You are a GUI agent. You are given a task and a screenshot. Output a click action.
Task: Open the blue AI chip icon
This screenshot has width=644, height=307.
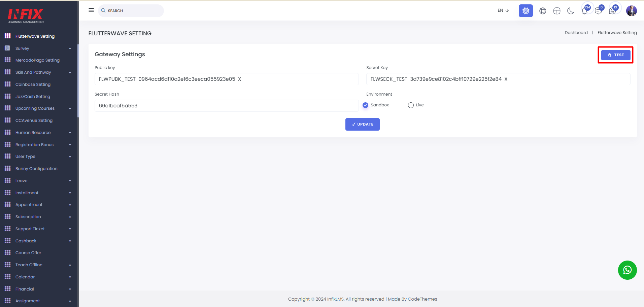coord(526,11)
